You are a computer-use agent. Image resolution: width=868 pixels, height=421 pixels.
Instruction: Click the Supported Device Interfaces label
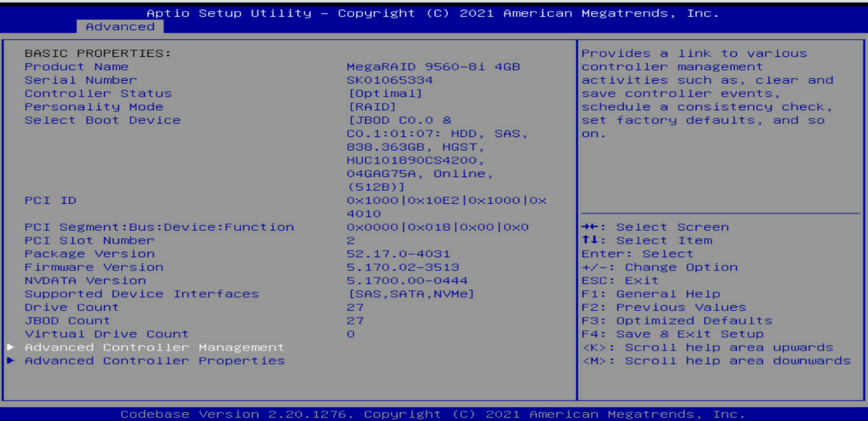(x=142, y=294)
